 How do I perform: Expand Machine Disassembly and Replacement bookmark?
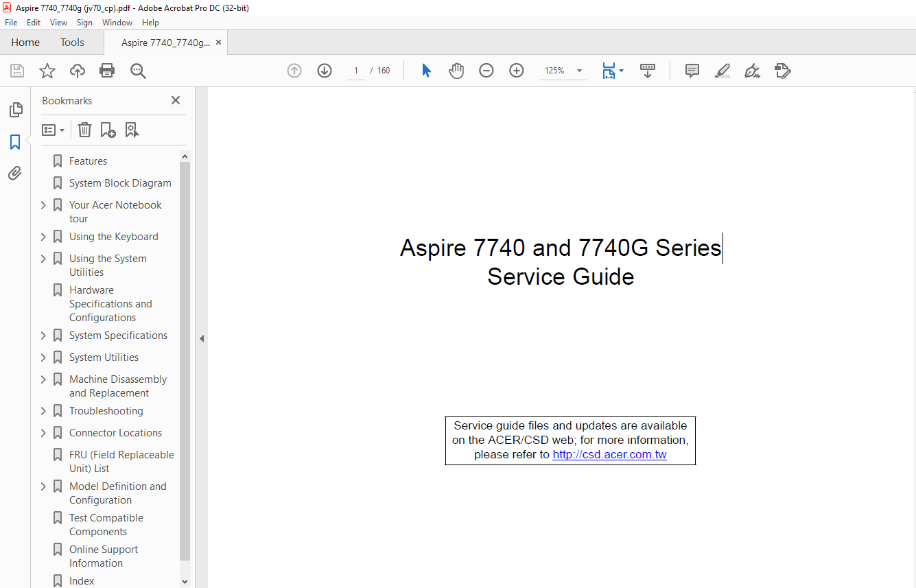coord(43,379)
